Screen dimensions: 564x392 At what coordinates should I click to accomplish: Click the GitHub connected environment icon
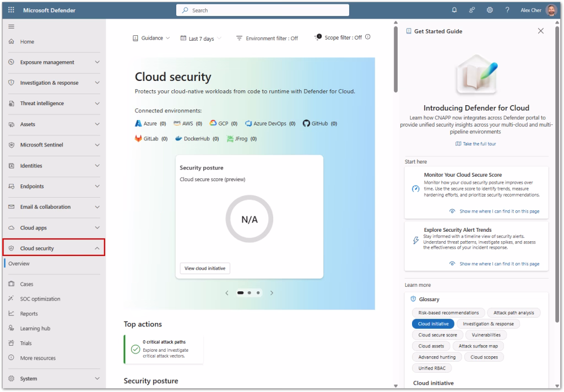tap(307, 124)
